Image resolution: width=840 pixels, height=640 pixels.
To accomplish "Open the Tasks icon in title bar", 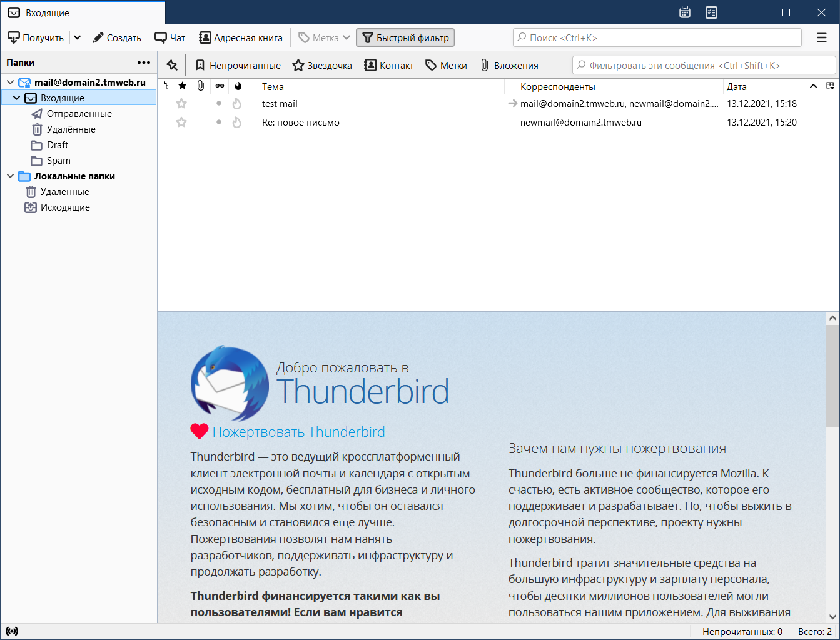I will pyautogui.click(x=711, y=12).
